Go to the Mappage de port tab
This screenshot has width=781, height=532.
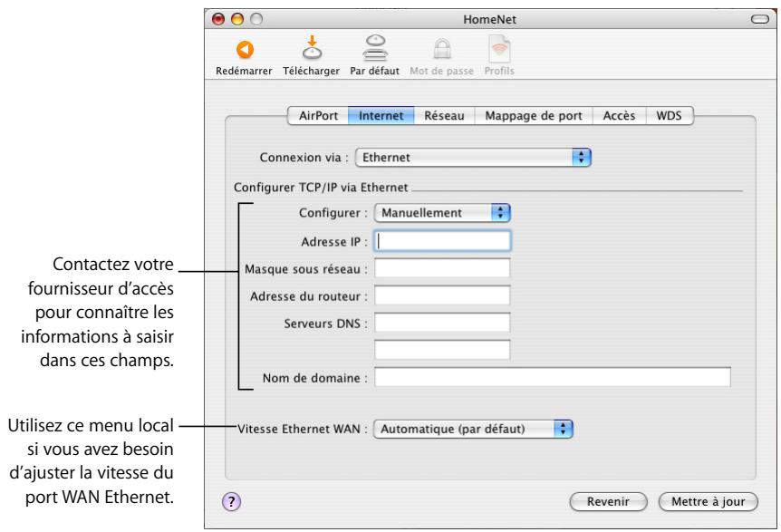[534, 116]
